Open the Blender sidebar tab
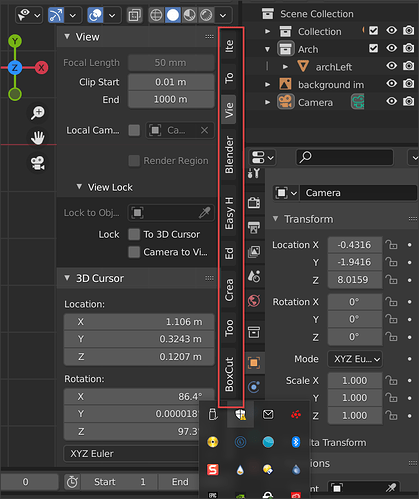 pos(229,155)
